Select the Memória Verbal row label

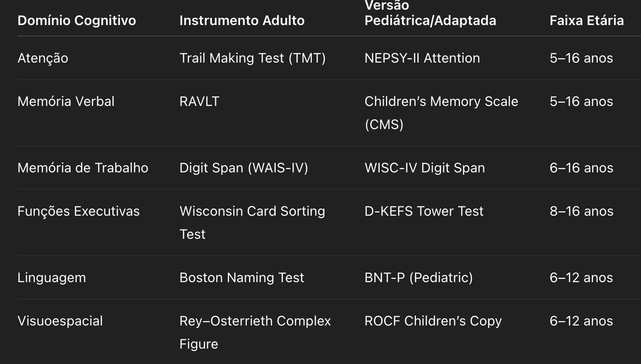pos(66,102)
